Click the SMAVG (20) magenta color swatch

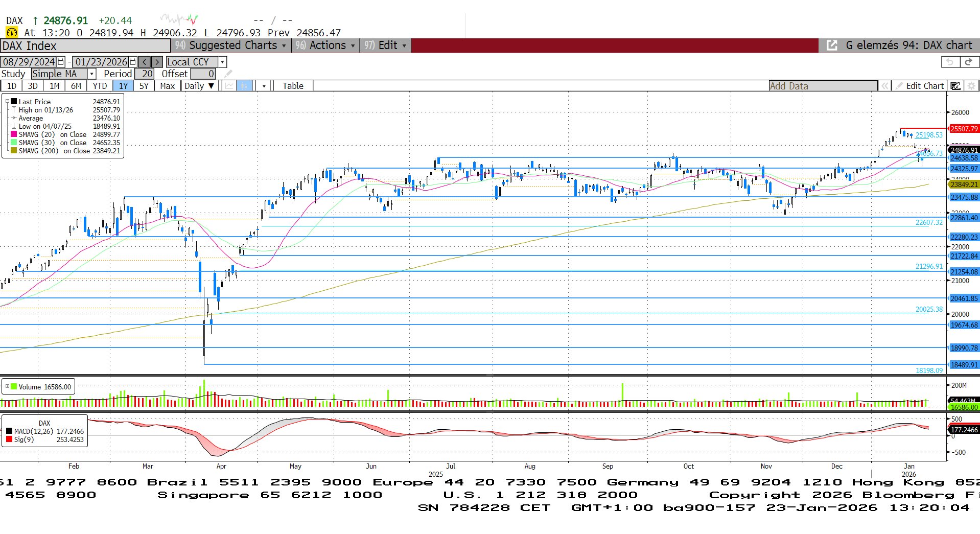[x=14, y=134]
